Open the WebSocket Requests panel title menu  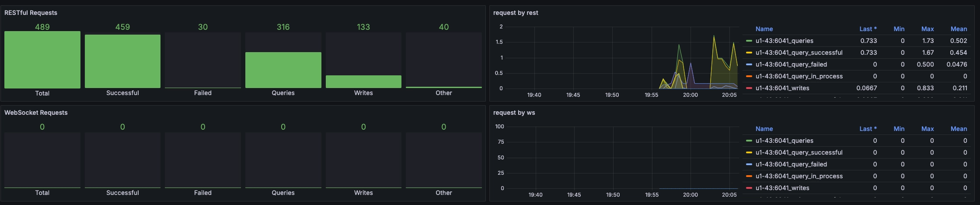click(36, 113)
